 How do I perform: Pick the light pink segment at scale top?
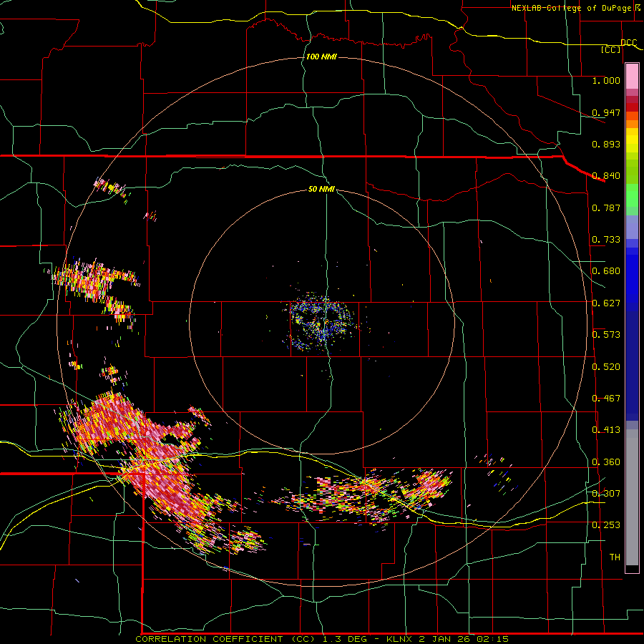coord(632,77)
